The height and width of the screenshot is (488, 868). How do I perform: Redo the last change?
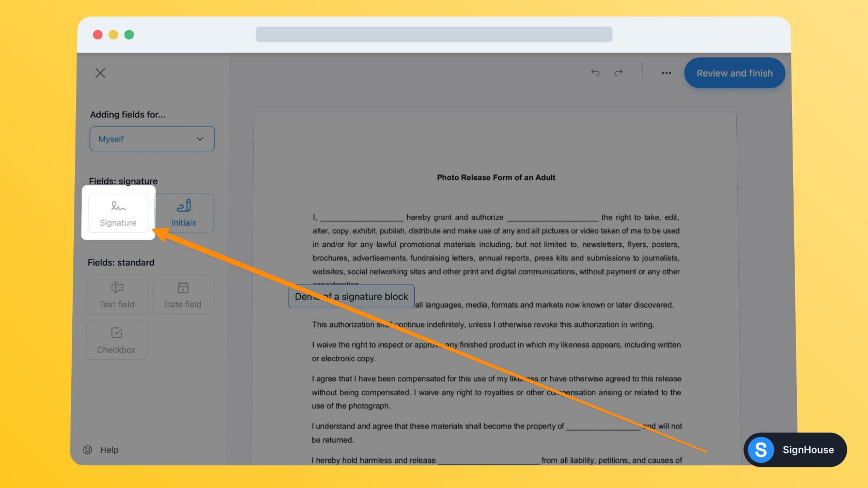tap(618, 73)
